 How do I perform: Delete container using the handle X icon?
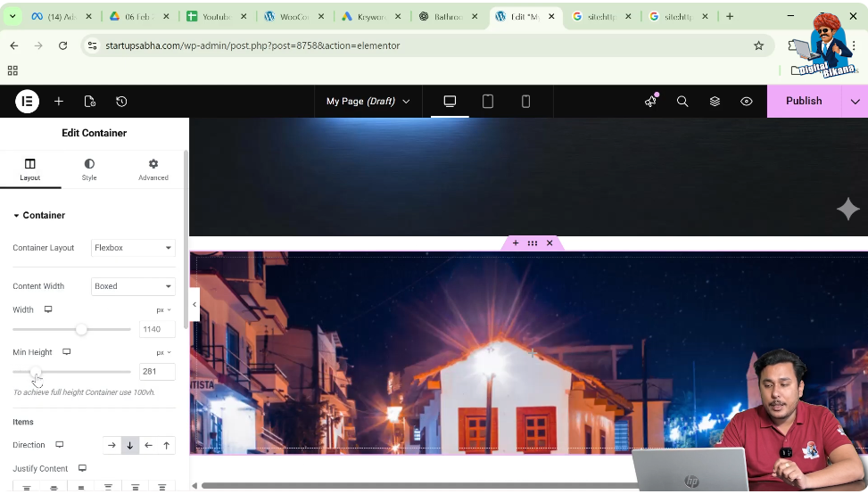point(550,243)
